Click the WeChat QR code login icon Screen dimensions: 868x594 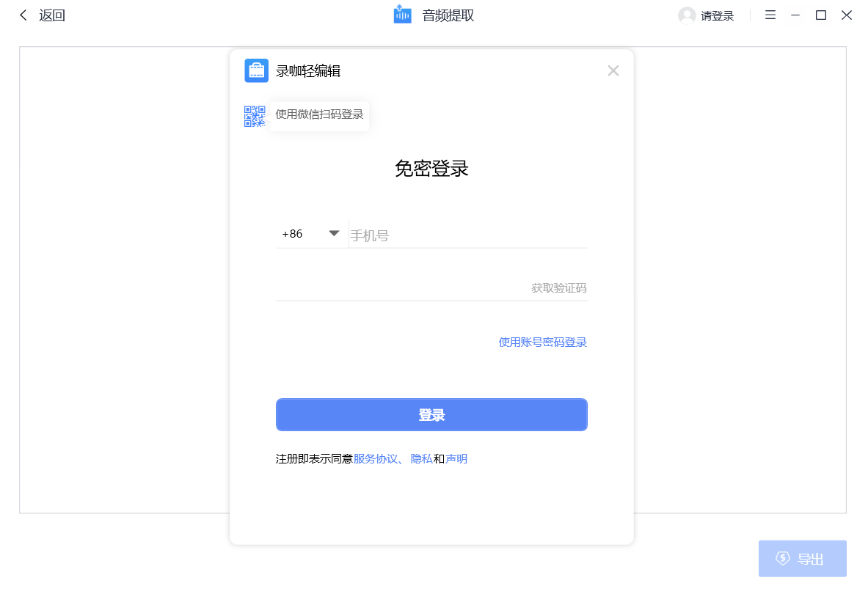[255, 116]
